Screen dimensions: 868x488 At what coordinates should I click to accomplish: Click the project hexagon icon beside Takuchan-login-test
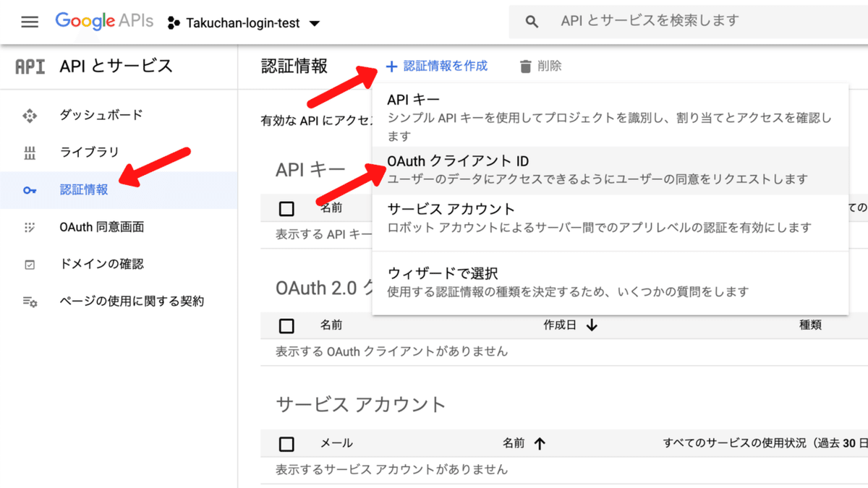tap(173, 23)
